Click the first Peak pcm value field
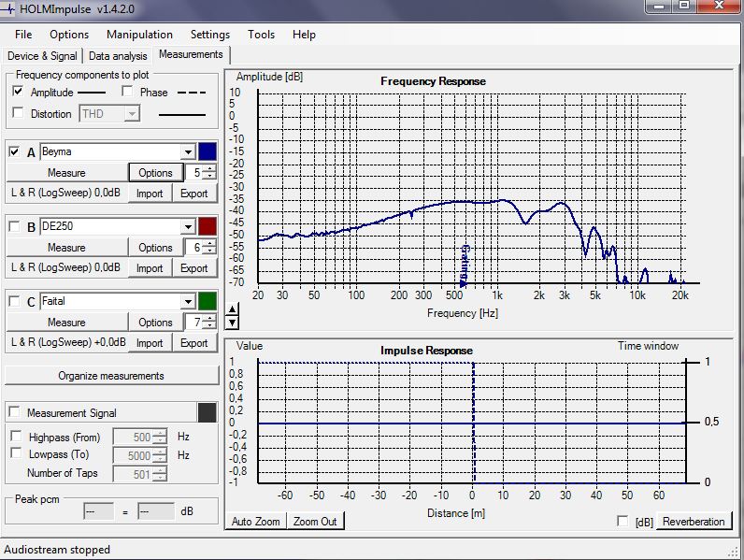Image resolution: width=744 pixels, height=560 pixels. coord(98,511)
